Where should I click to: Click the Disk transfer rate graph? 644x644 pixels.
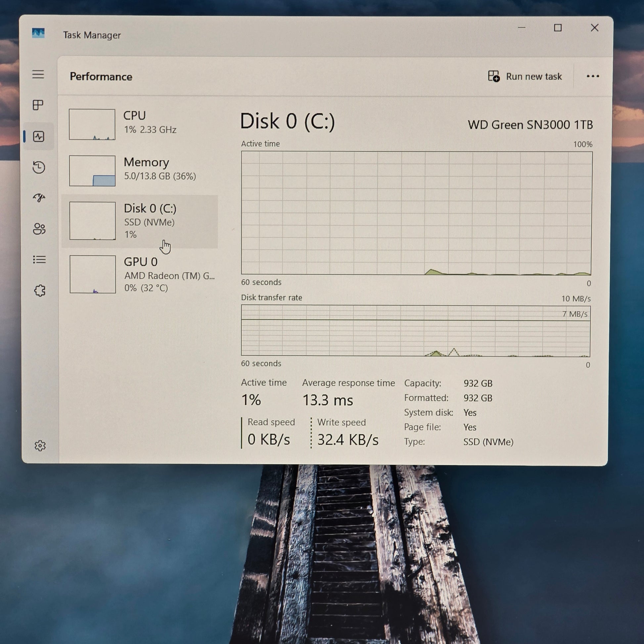coord(415,331)
